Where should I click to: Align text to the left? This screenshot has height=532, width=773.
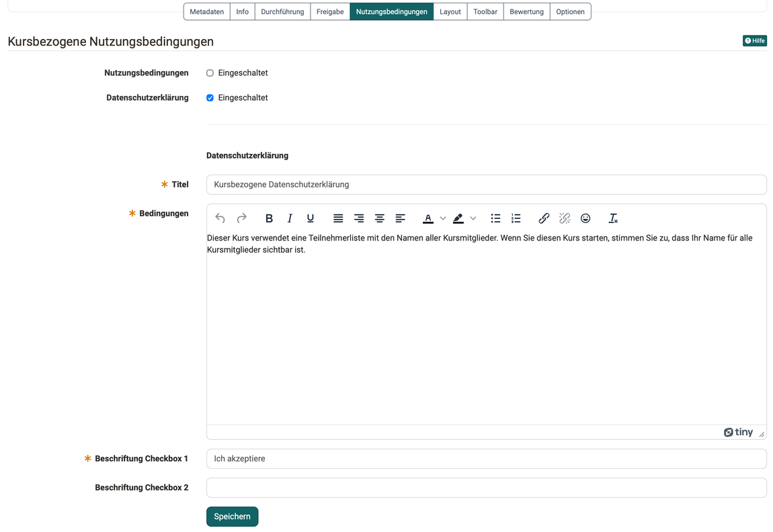point(401,218)
